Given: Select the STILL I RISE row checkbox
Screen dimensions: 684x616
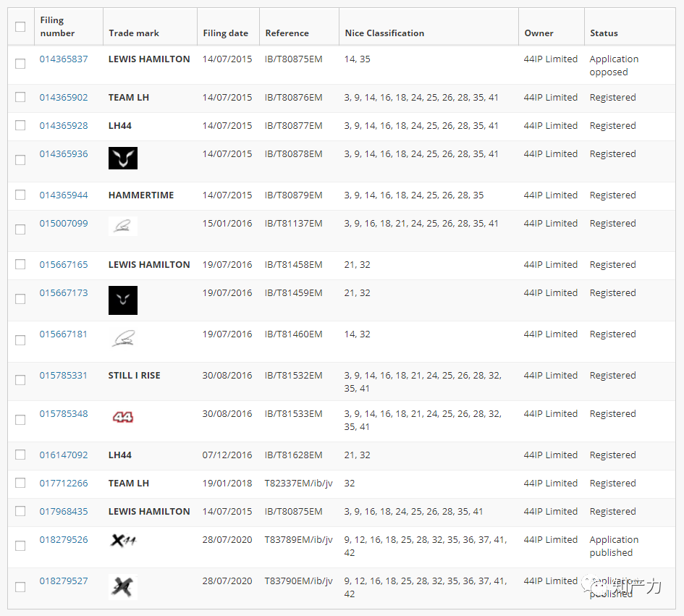Looking at the screenshot, I should point(20,380).
